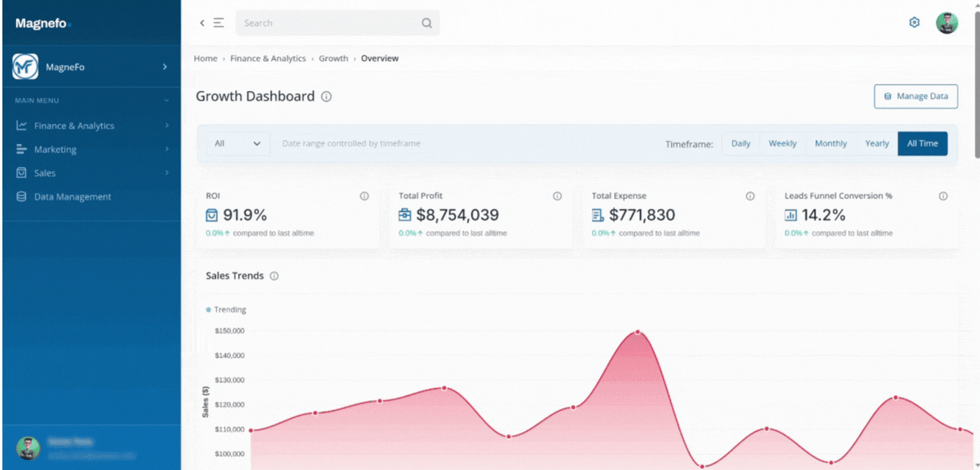Select Monthly timeframe
980x470 pixels.
[831, 143]
